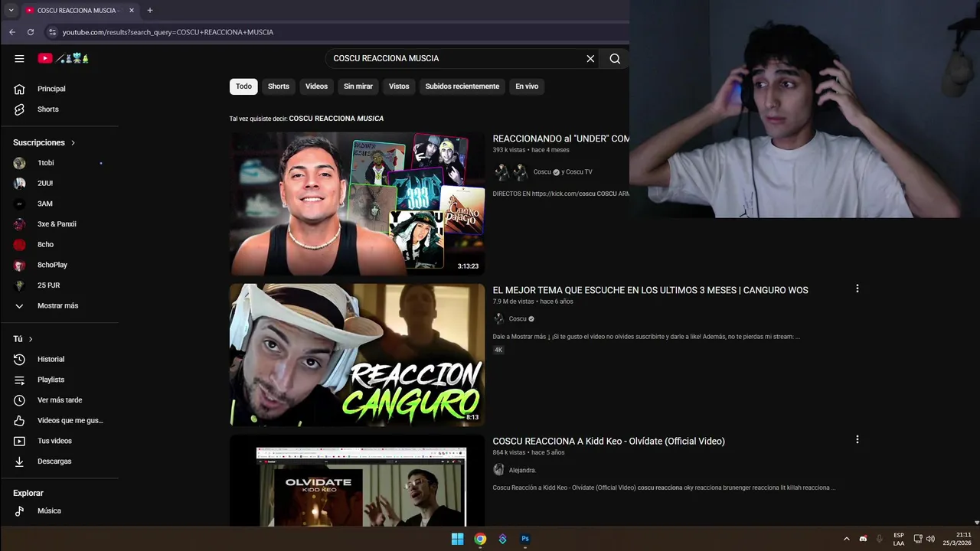980x551 pixels.
Task: Click suggested search COSCU REACCIONA MUSICA
Action: 336,119
